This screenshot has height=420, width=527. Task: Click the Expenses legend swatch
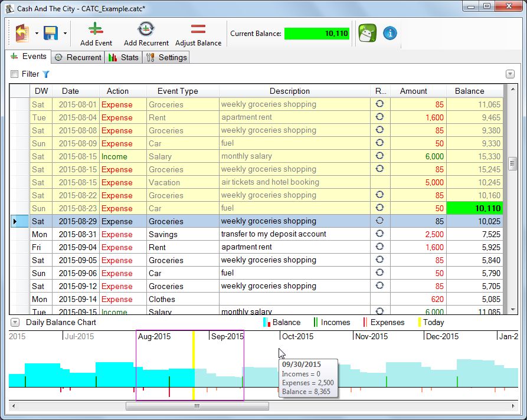coord(365,322)
